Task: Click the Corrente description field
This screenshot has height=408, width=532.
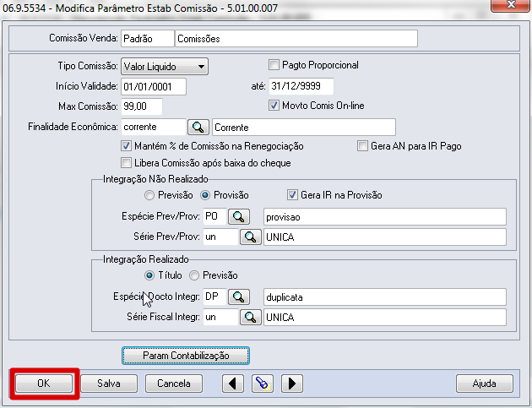Action: pos(304,128)
